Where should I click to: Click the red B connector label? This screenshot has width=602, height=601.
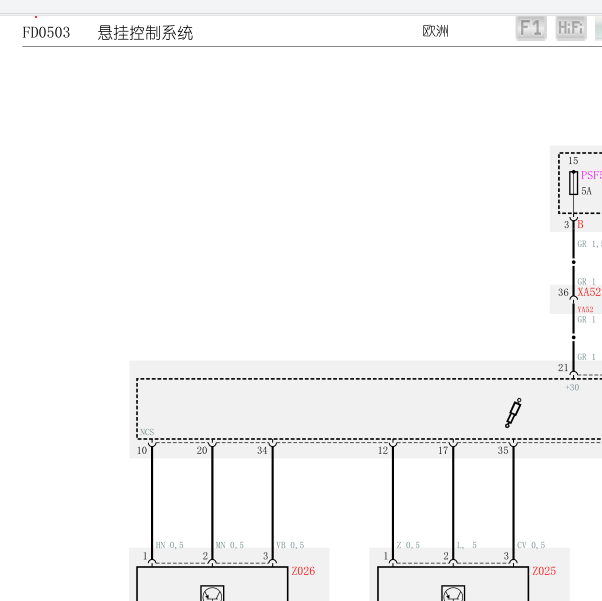[x=580, y=225]
